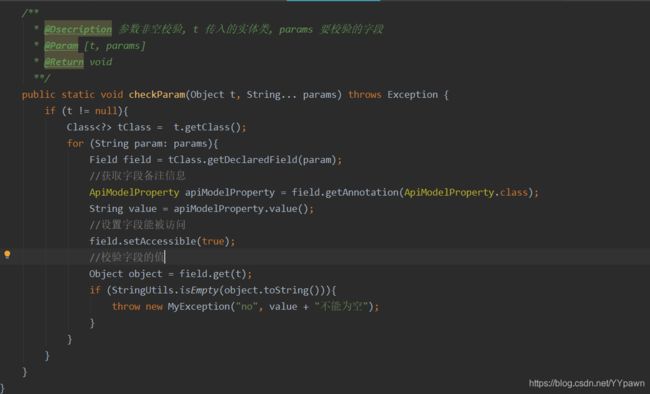Click MyException constructor call
Viewport: 650px width, 394px height.
click(x=199, y=306)
